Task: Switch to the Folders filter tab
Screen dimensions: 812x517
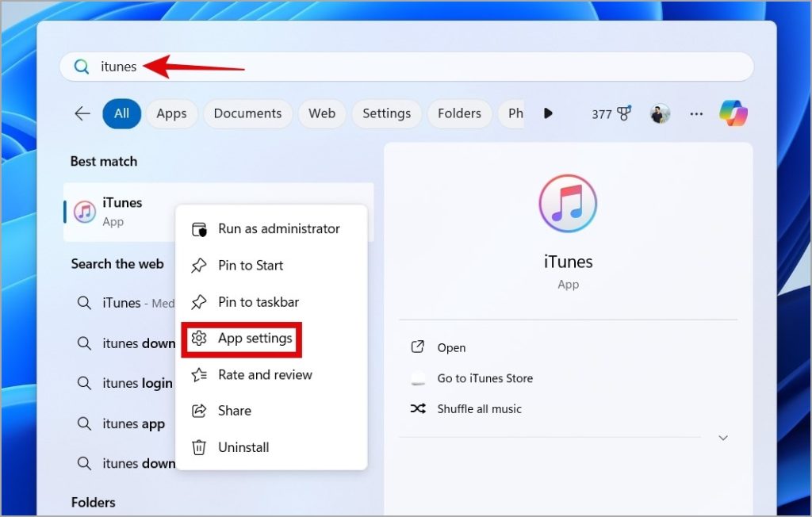Action: 459,113
